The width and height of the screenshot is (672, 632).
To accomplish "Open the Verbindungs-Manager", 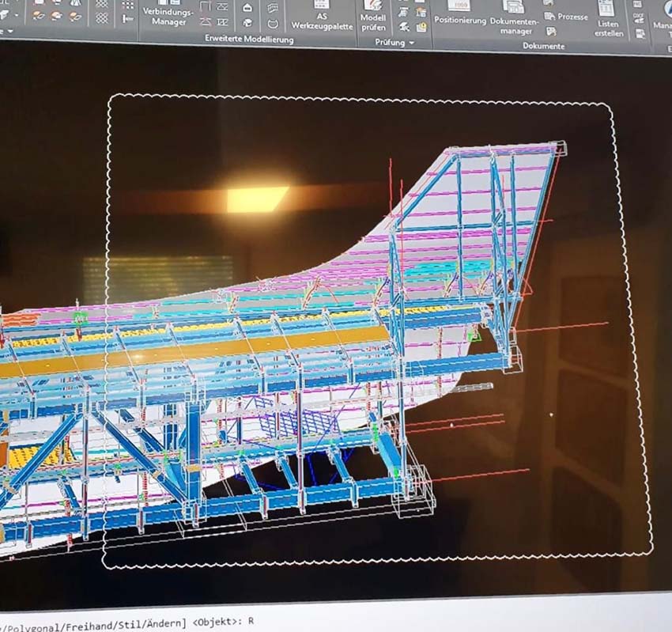I will [168, 13].
